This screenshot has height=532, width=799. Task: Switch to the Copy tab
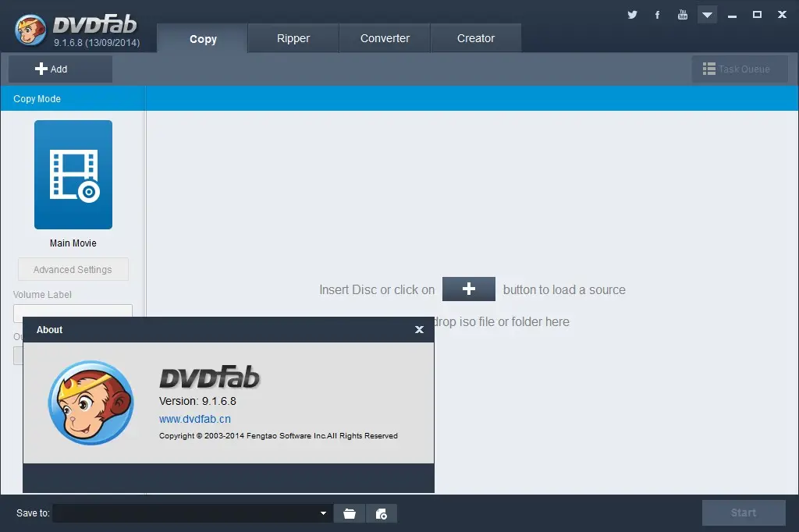click(202, 38)
